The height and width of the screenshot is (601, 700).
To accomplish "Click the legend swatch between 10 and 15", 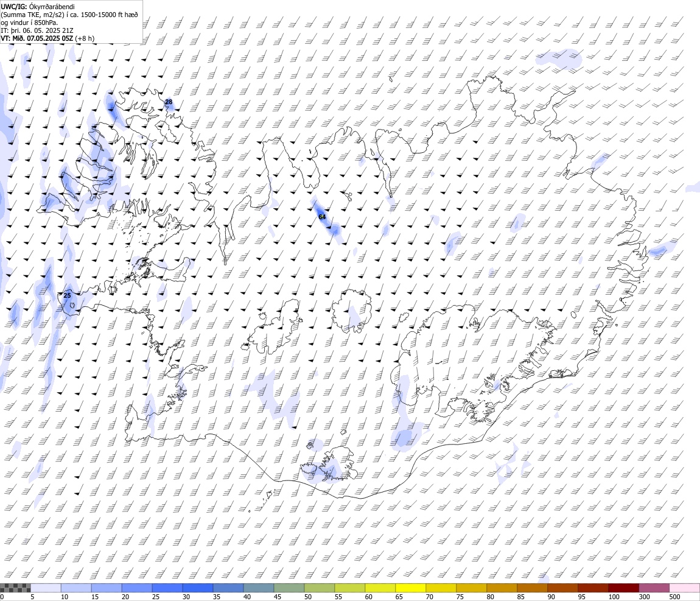I will (x=76, y=588).
